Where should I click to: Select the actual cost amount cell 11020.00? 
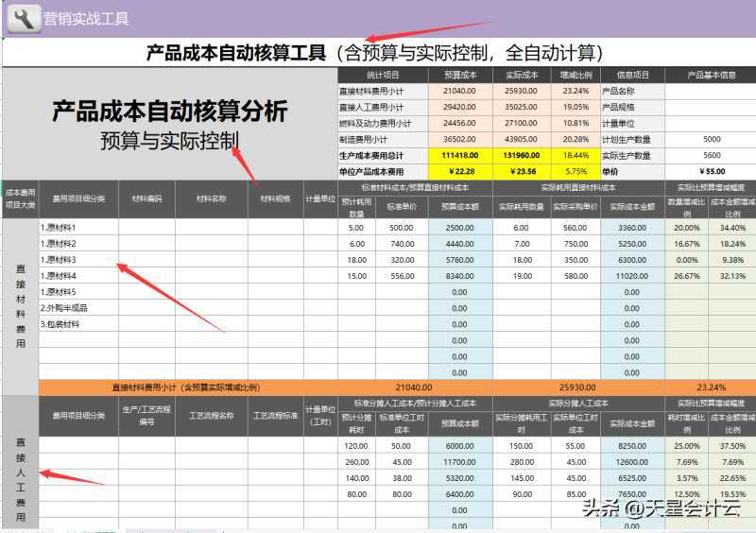tap(632, 275)
